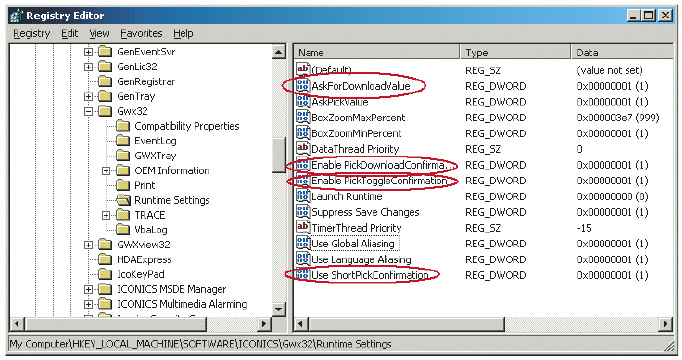Click the Use Language Aliasing value icon
Screen dimensions: 682x360
(x=303, y=259)
